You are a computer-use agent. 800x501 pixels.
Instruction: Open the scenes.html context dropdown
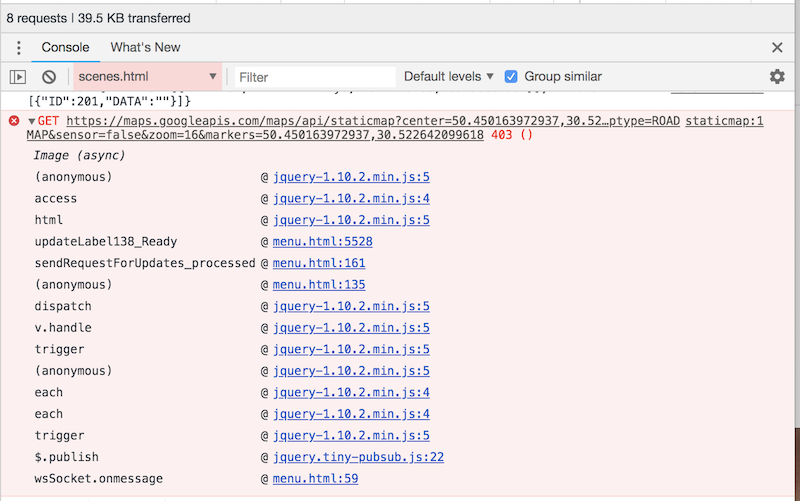(146, 77)
